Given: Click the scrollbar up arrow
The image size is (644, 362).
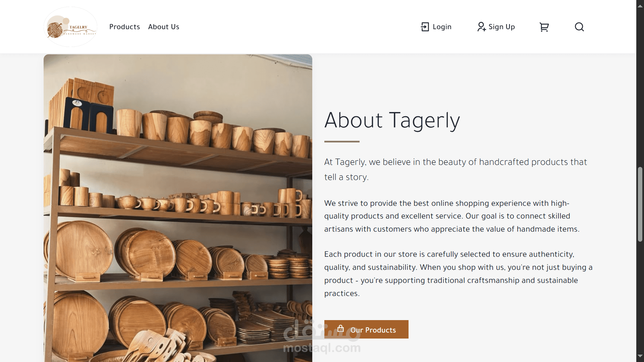Looking at the screenshot, I should [640, 6].
